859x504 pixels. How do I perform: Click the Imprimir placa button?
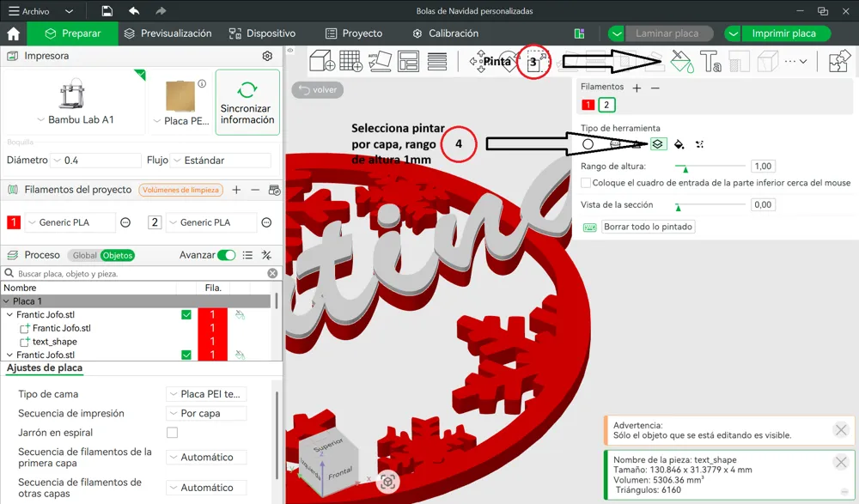coord(783,33)
